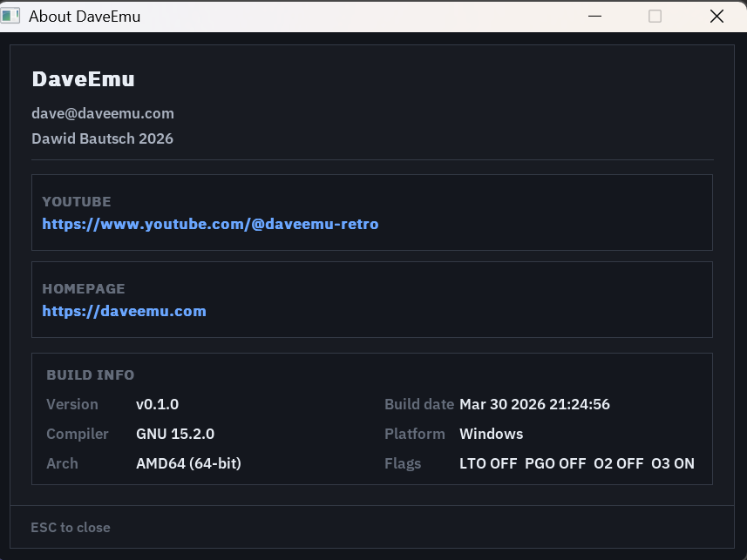The image size is (747, 560).
Task: Click the DaveEmu app icon in title bar
Action: pyautogui.click(x=11, y=16)
